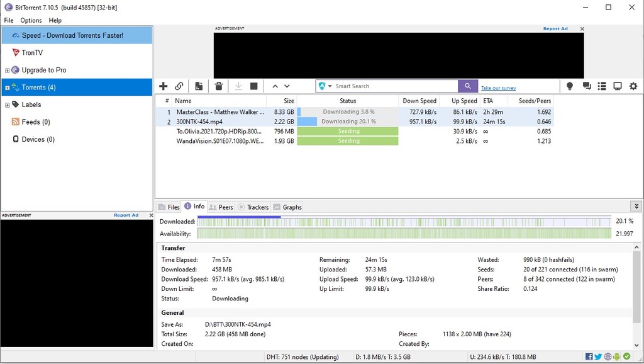Switch to the Graphs tab

tap(287, 207)
